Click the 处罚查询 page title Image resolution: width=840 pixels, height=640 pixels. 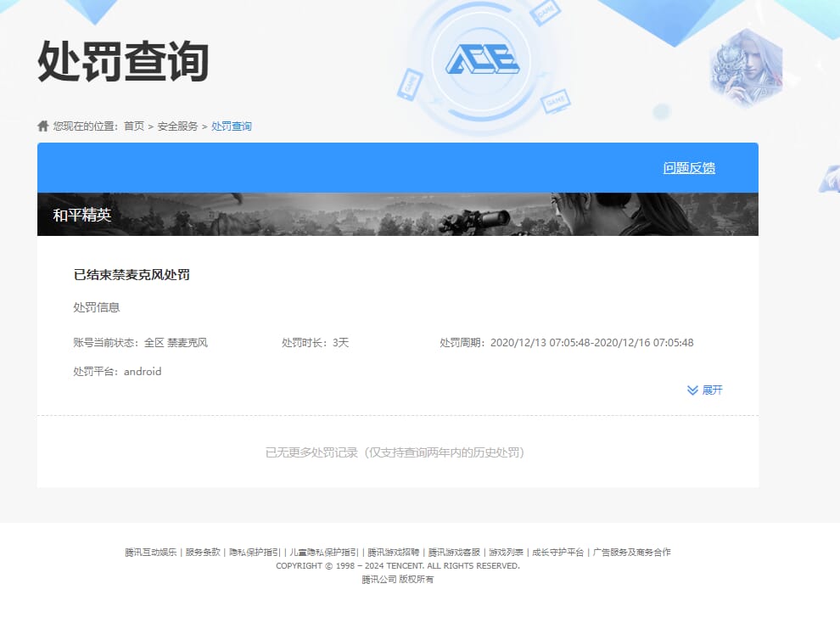coord(123,61)
